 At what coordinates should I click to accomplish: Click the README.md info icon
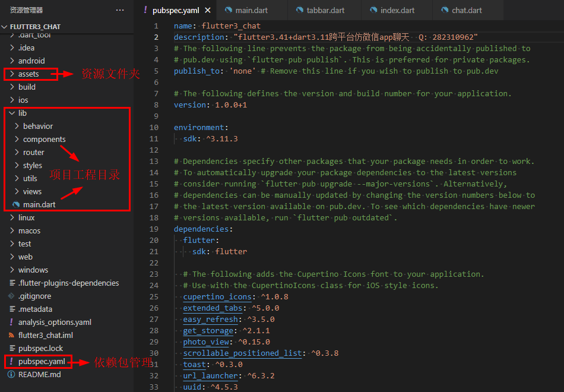pyautogui.click(x=11, y=374)
